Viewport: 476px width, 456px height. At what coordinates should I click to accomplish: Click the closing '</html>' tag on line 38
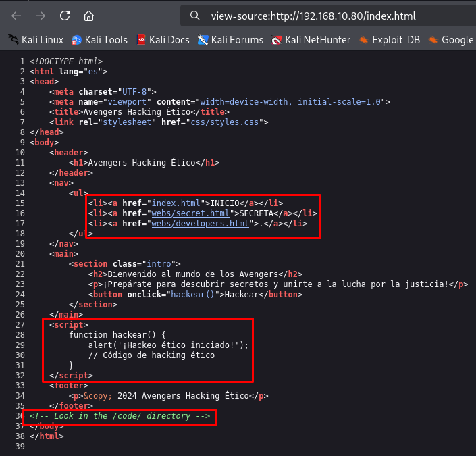pos(47,436)
